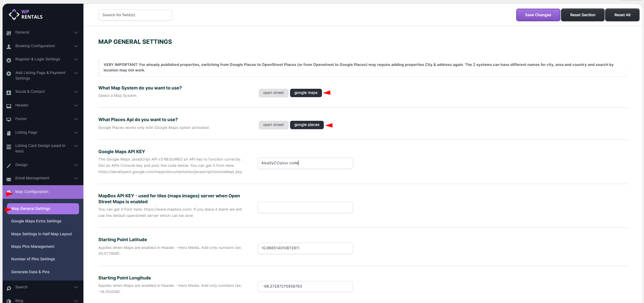Click the MapBox API KEY input field
The width and height of the screenshot is (644, 303).
coord(305,208)
